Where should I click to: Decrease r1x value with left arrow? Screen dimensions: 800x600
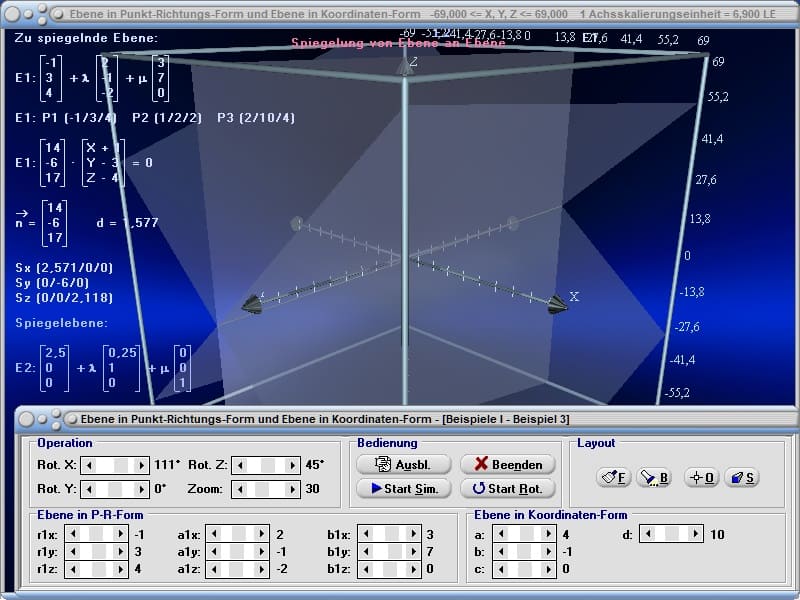tap(73, 534)
